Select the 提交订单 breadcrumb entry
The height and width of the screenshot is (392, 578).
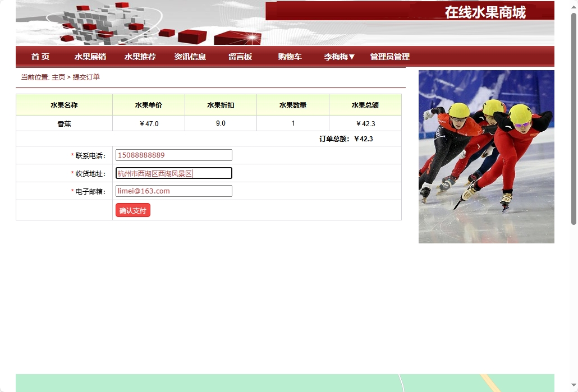click(86, 77)
